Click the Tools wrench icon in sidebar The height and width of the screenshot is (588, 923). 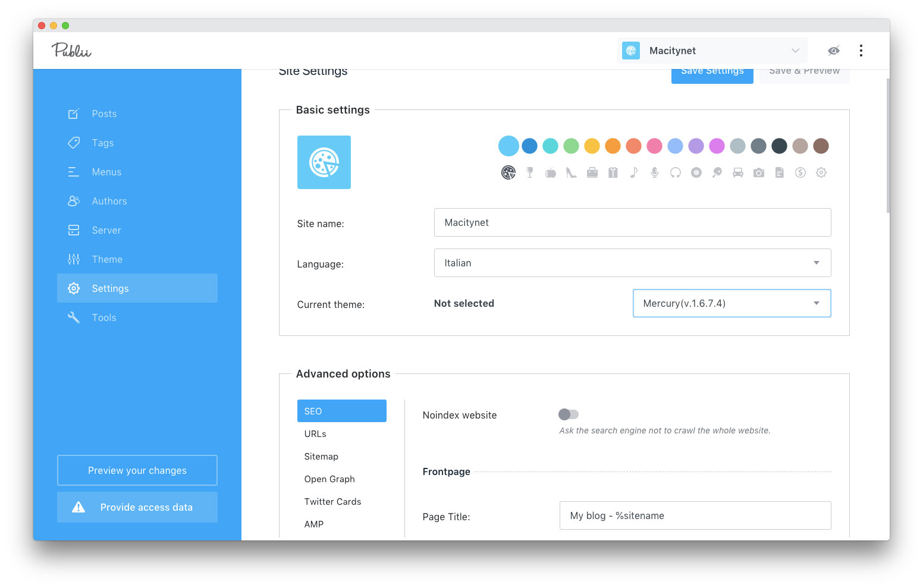point(74,317)
